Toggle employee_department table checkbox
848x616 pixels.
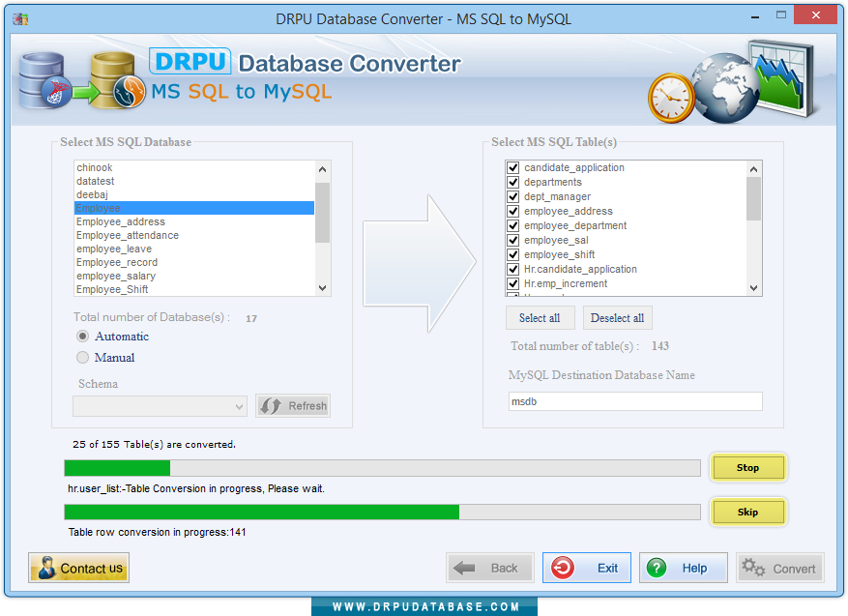click(x=513, y=225)
